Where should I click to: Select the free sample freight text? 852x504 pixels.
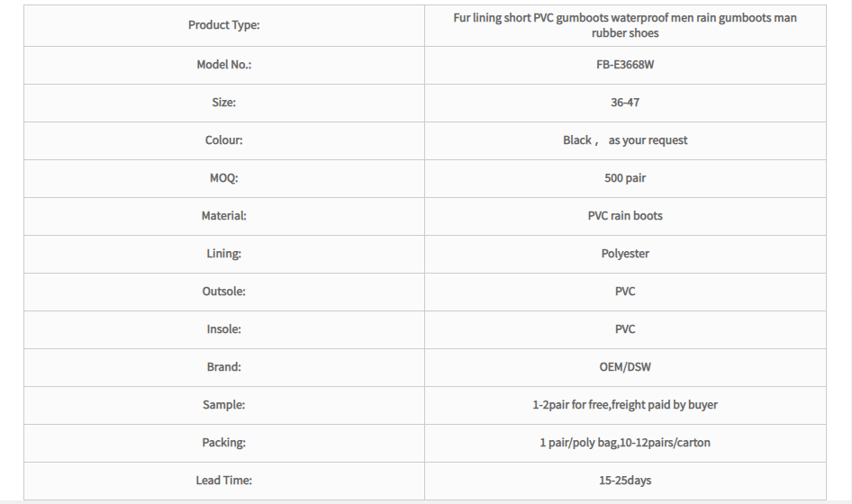coord(625,405)
